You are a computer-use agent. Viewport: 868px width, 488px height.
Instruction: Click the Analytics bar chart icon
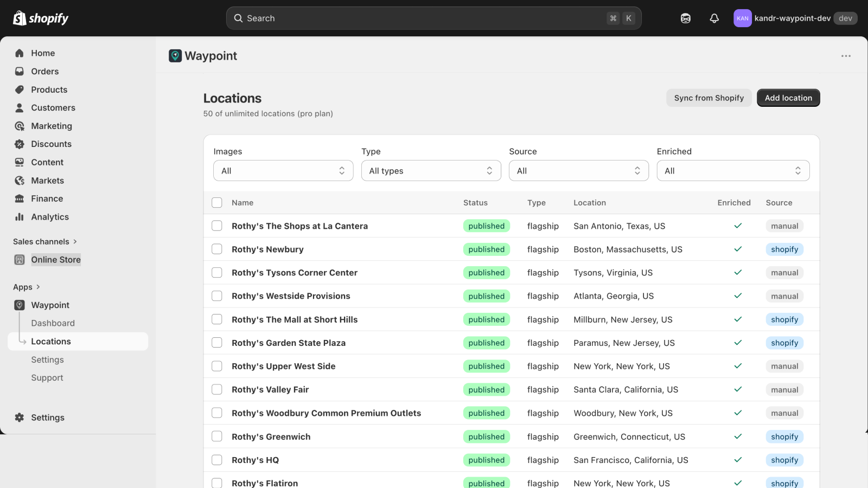(x=20, y=217)
